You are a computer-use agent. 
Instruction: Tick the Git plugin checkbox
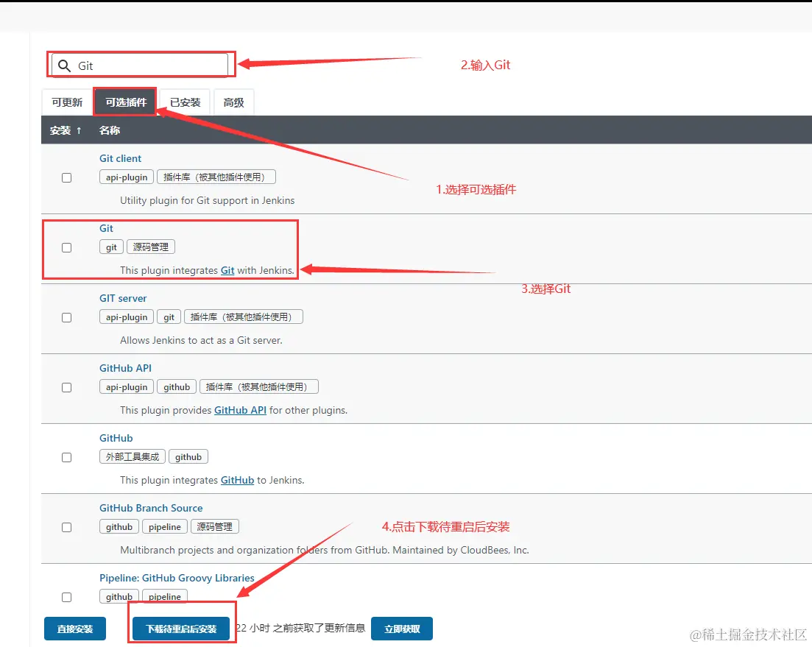click(67, 247)
